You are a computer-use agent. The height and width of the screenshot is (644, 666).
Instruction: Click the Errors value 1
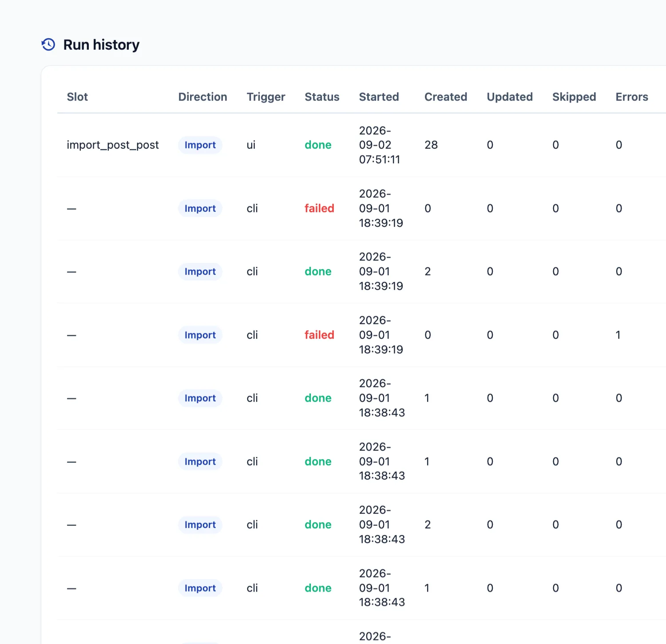tap(618, 335)
